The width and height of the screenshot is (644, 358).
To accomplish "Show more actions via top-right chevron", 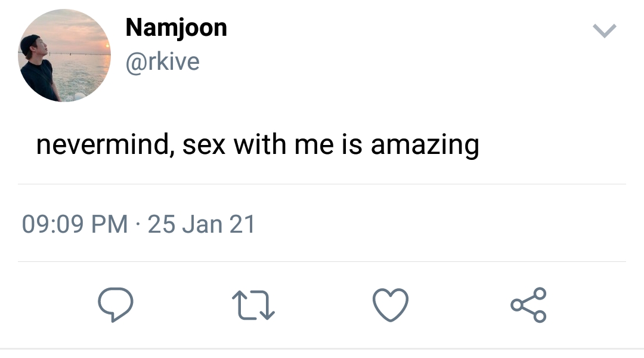I will point(604,31).
